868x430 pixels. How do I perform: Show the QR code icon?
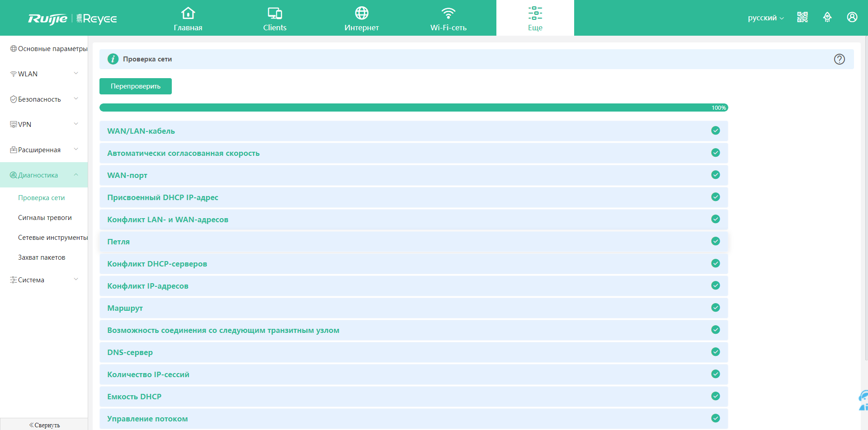click(x=802, y=17)
